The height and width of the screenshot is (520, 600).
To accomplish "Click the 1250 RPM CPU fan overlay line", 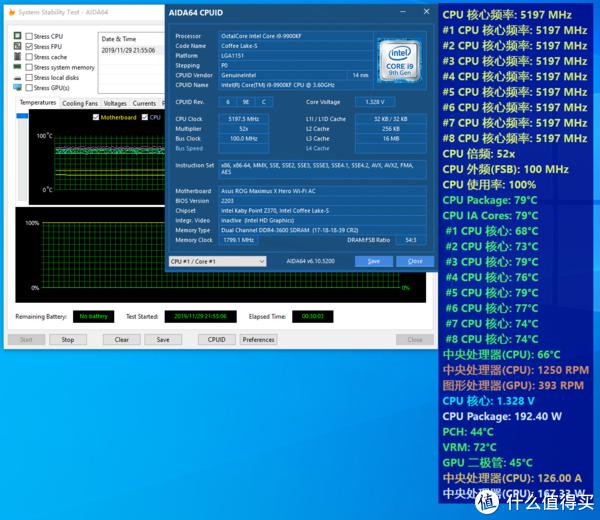I will click(516, 370).
